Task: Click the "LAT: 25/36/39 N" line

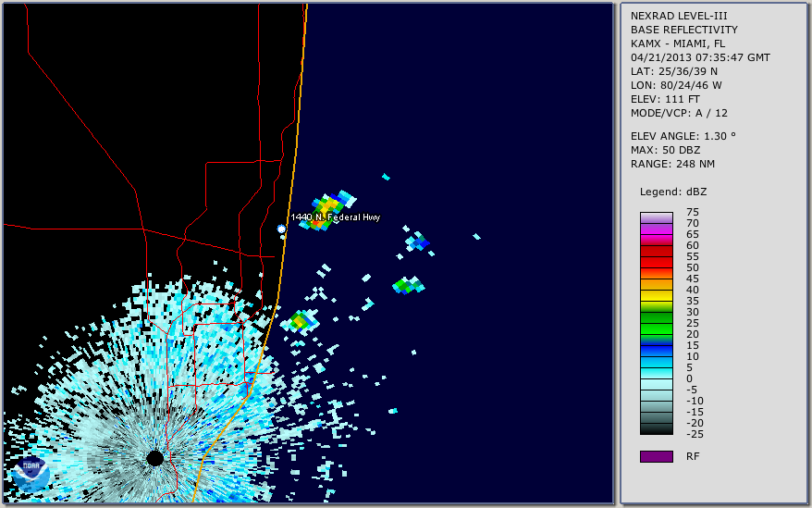Action: (674, 71)
